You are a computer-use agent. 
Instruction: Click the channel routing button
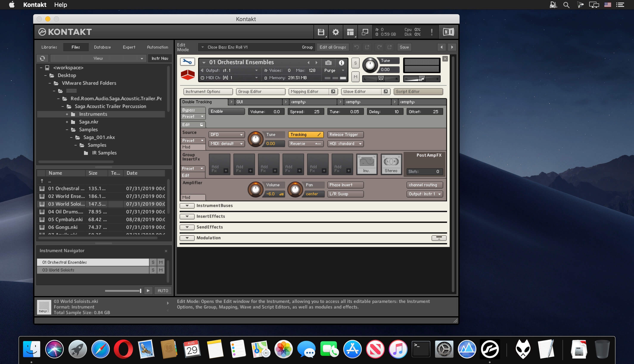(x=425, y=185)
